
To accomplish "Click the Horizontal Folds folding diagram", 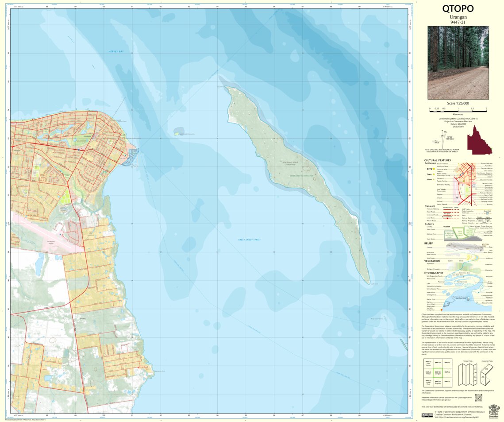I will (x=486, y=374).
